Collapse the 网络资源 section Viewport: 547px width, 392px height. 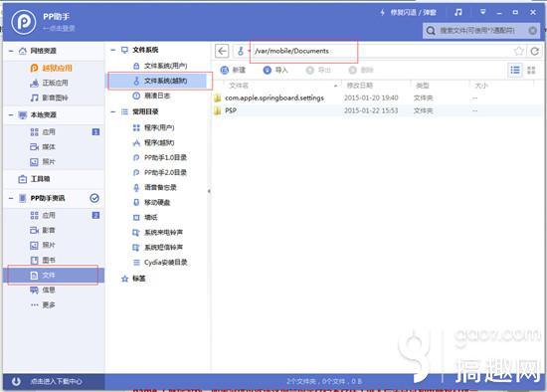click(11, 51)
